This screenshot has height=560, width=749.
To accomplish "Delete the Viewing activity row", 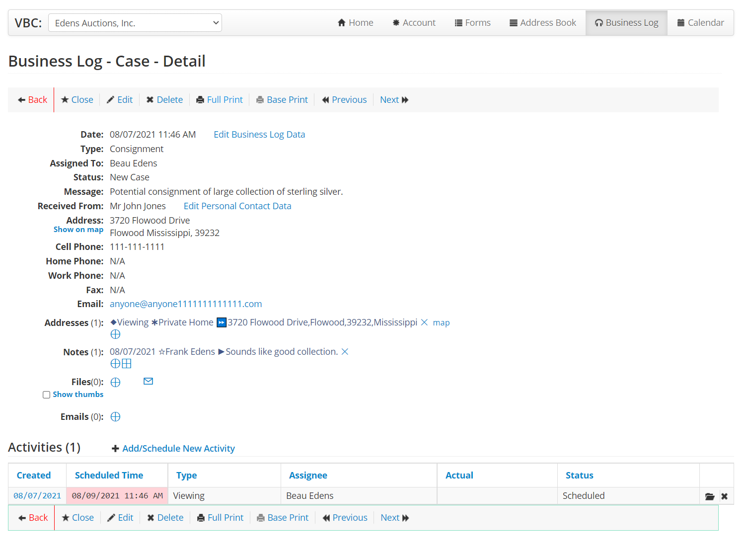I will click(724, 496).
